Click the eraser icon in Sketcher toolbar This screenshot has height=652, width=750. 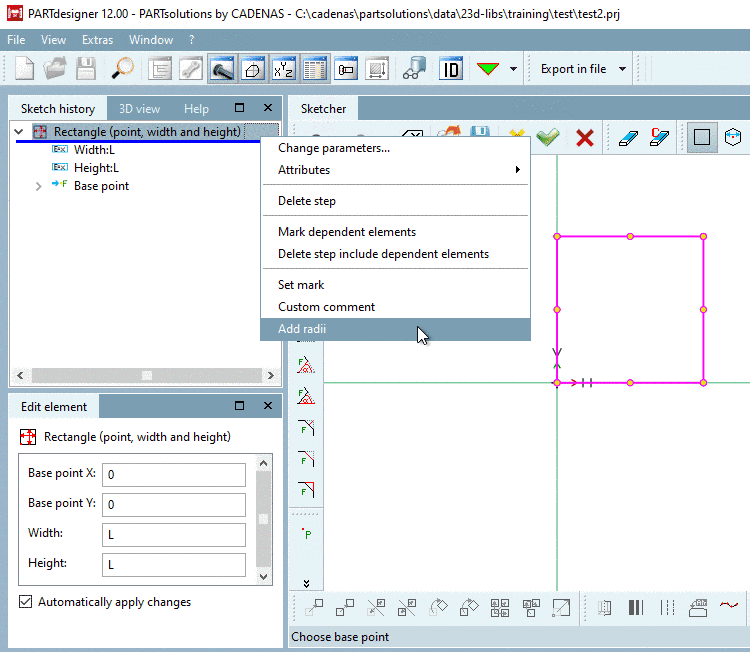[x=628, y=138]
